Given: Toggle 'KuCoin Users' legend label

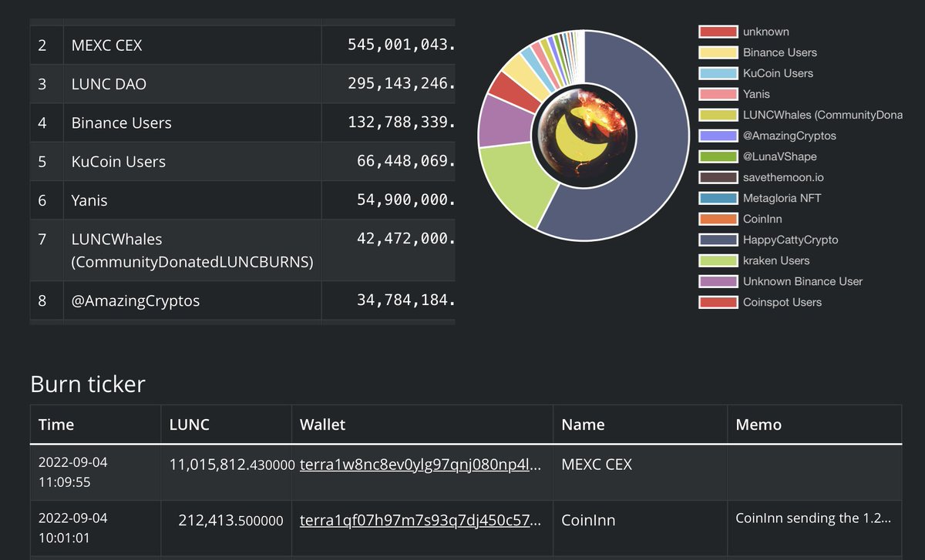Looking at the screenshot, I should click(x=779, y=73).
